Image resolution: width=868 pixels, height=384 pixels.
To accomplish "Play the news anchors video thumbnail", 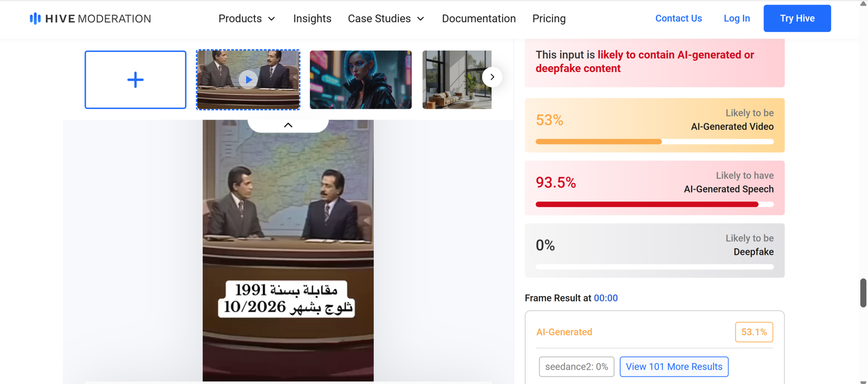I will tap(248, 80).
